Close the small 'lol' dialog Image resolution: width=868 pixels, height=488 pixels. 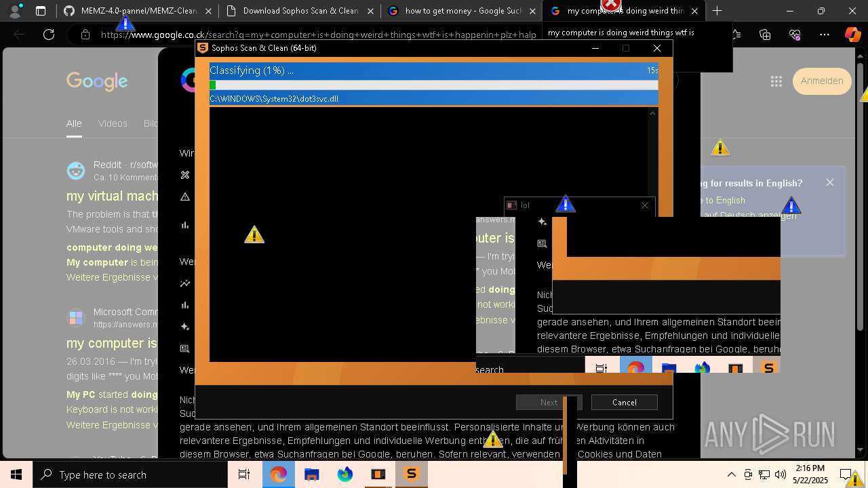(645, 205)
